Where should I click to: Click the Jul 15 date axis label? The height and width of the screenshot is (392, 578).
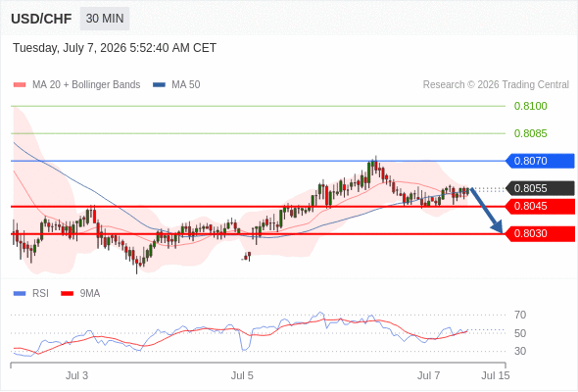[x=496, y=375]
